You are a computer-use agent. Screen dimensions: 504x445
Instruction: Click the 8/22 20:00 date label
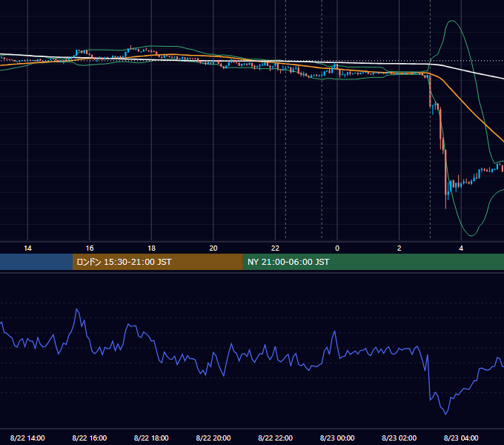(x=213, y=438)
